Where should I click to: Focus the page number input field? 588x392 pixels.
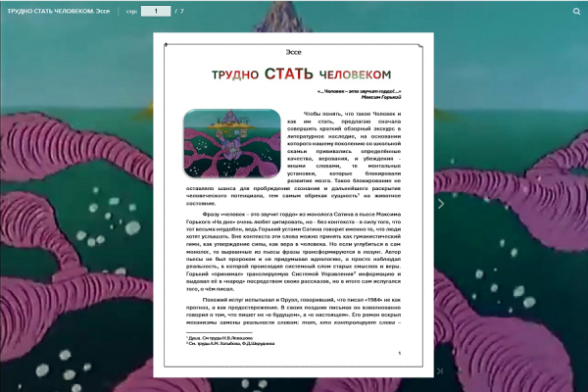(156, 11)
